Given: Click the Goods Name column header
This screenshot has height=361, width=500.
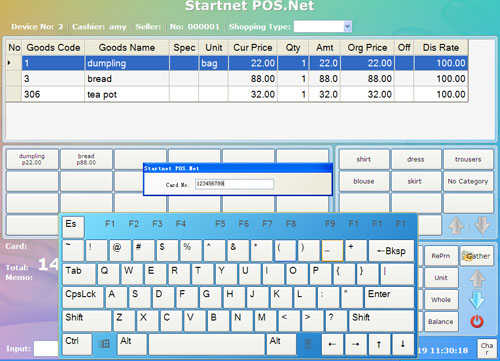Looking at the screenshot, I should point(127,48).
